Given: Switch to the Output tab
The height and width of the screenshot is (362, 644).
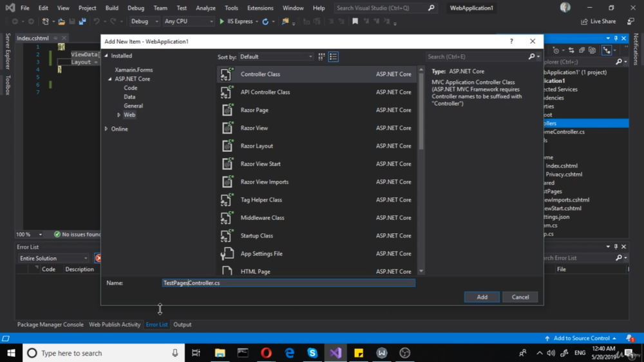Looking at the screenshot, I should pyautogui.click(x=182, y=325).
